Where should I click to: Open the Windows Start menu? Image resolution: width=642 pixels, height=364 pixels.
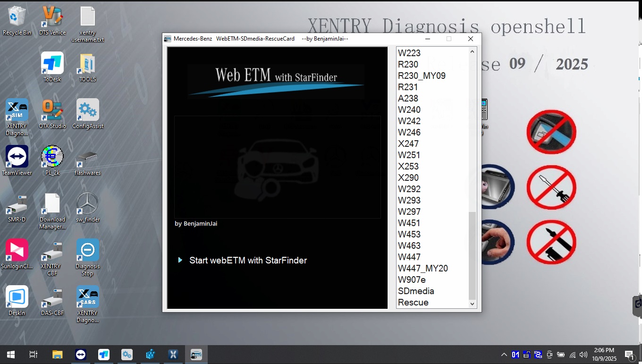pos(10,355)
